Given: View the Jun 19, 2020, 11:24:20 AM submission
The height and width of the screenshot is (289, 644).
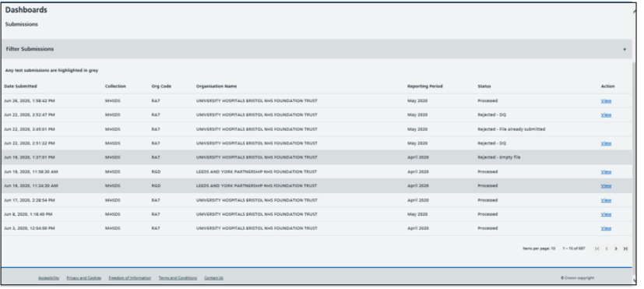Looking at the screenshot, I should (606, 185).
